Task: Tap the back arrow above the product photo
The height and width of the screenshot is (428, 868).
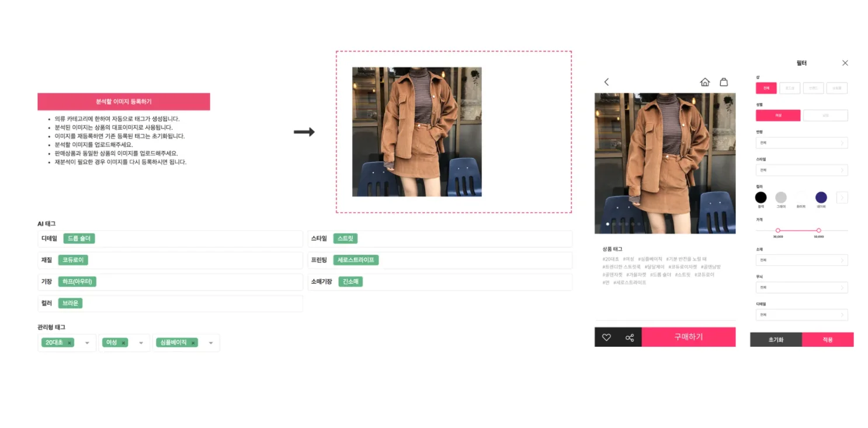Action: (x=606, y=82)
